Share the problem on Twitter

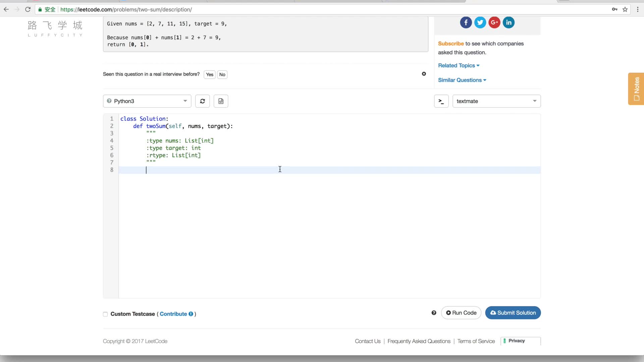coord(480,22)
